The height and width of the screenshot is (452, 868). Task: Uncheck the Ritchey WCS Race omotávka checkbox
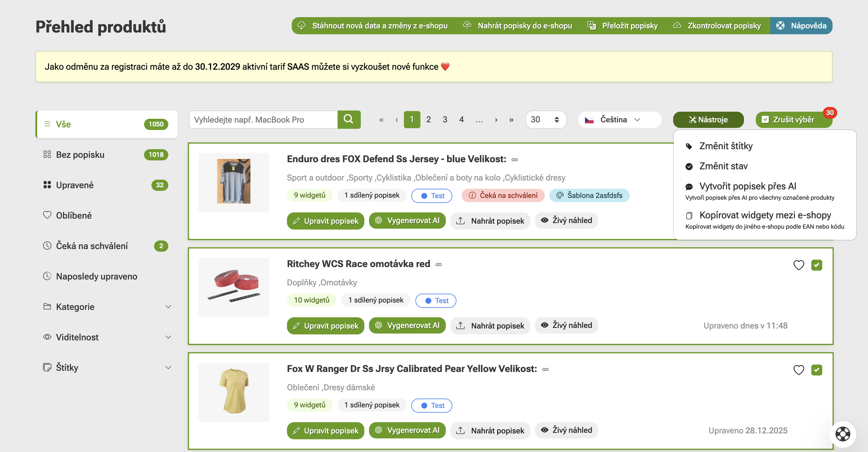(x=816, y=265)
